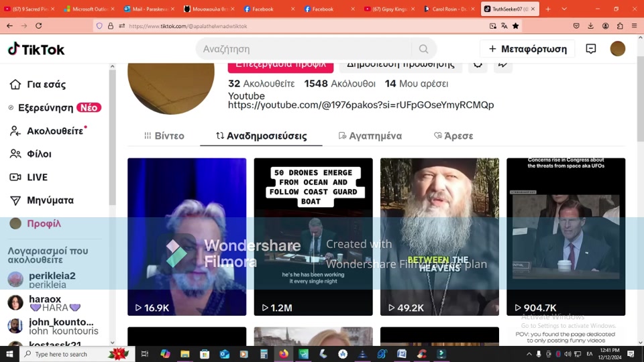The image size is (644, 362).
Task: Click the share profile arrow icon
Action: click(502, 64)
